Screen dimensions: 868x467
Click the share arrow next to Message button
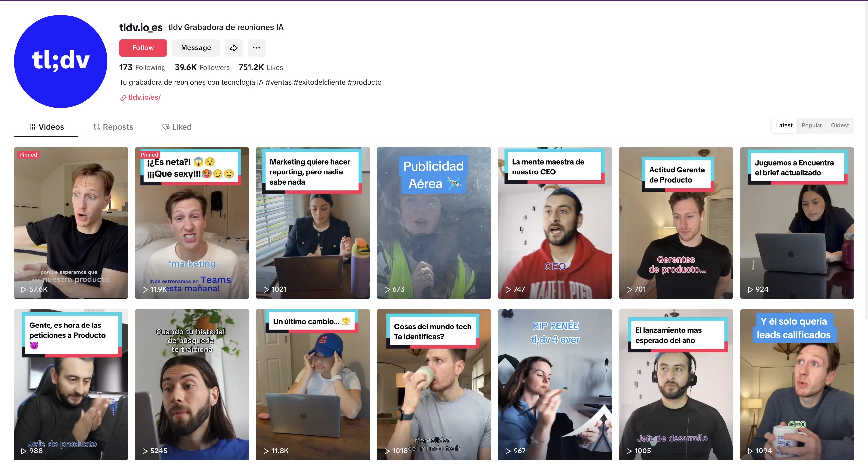[234, 48]
